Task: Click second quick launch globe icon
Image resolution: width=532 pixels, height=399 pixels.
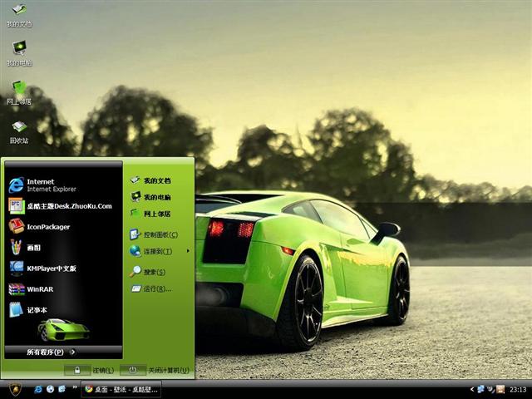Action: point(50,389)
